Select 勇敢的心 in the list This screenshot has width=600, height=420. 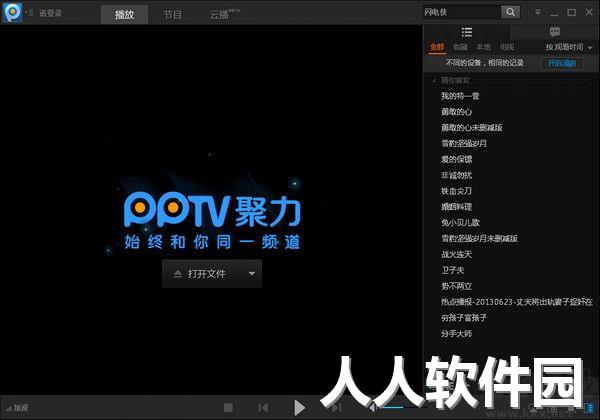(x=457, y=112)
